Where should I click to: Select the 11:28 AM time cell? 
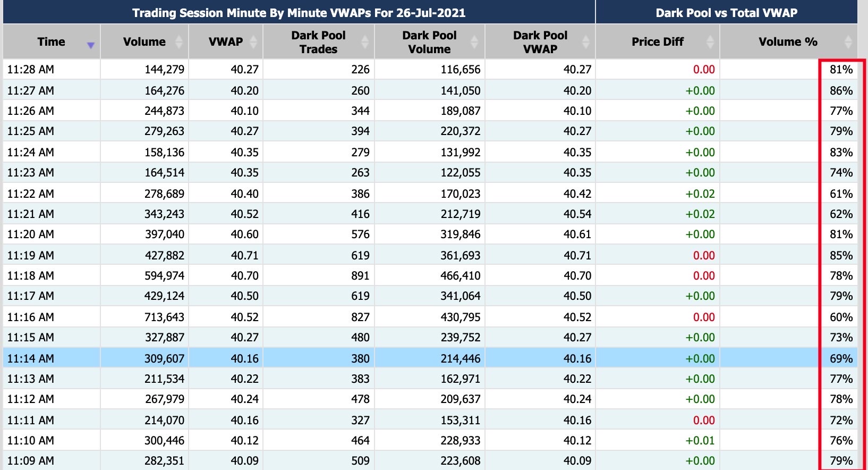pyautogui.click(x=52, y=69)
